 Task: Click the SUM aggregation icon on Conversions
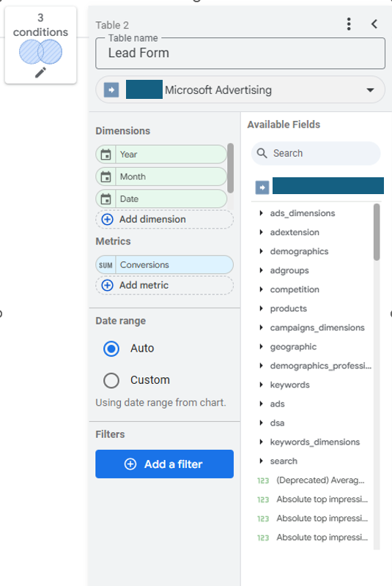click(106, 265)
